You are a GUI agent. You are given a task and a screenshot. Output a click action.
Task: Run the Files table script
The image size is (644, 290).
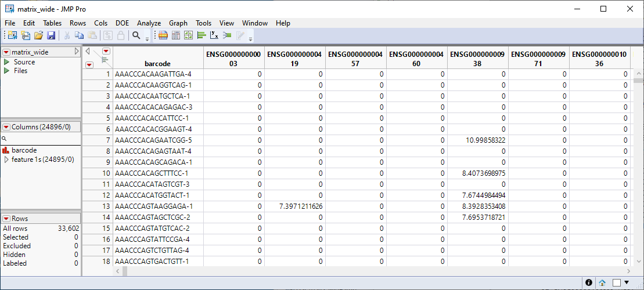tap(6, 71)
